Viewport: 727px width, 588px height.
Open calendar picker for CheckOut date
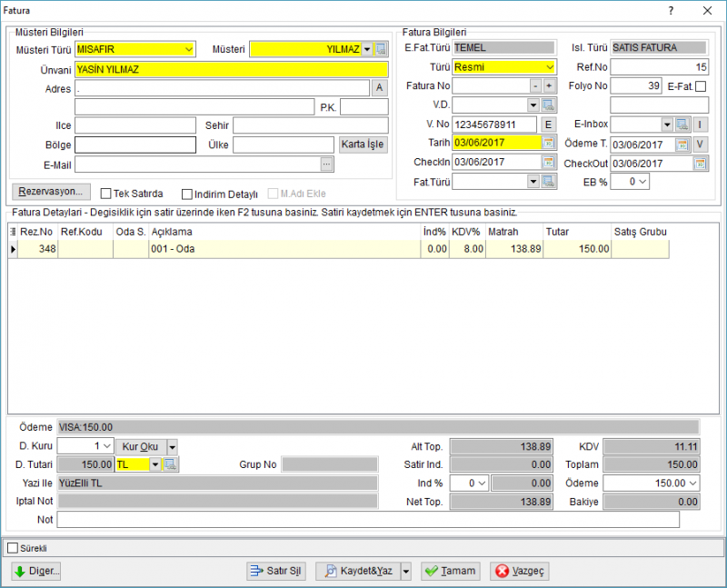click(700, 164)
